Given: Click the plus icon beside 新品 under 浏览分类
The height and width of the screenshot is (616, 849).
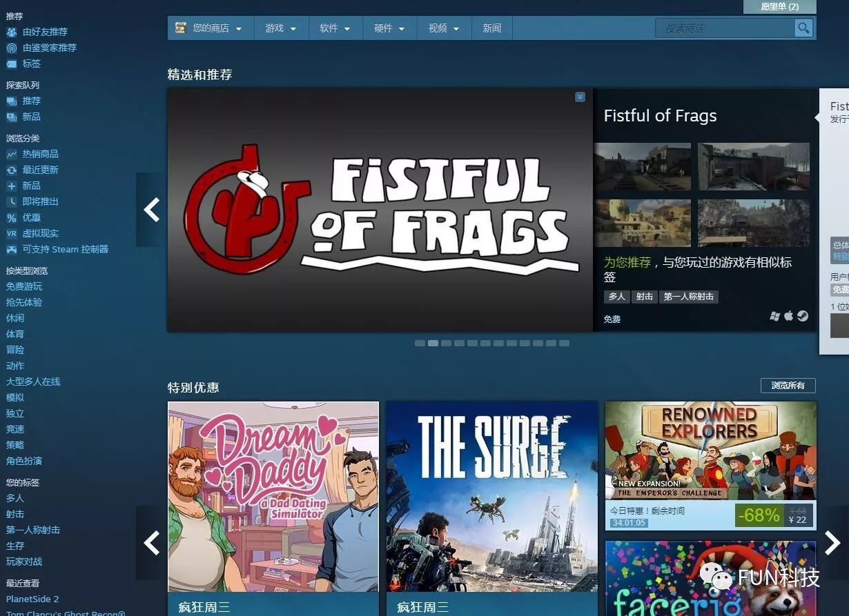Looking at the screenshot, I should [x=11, y=186].
